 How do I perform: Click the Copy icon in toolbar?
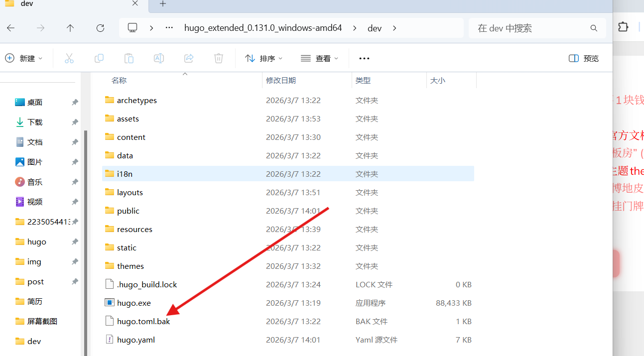[x=99, y=58]
